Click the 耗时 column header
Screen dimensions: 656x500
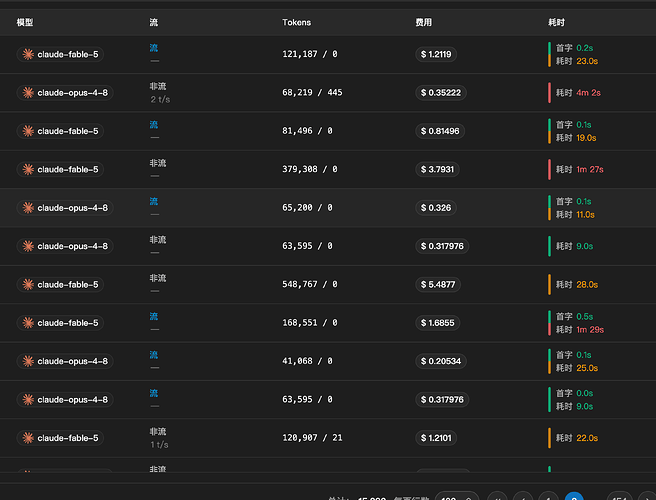click(556, 22)
